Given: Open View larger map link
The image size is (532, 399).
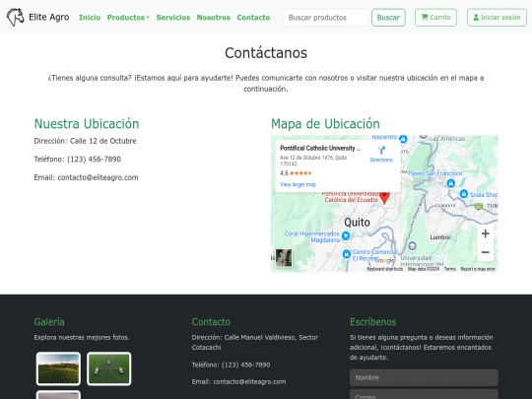Looking at the screenshot, I should tap(298, 184).
